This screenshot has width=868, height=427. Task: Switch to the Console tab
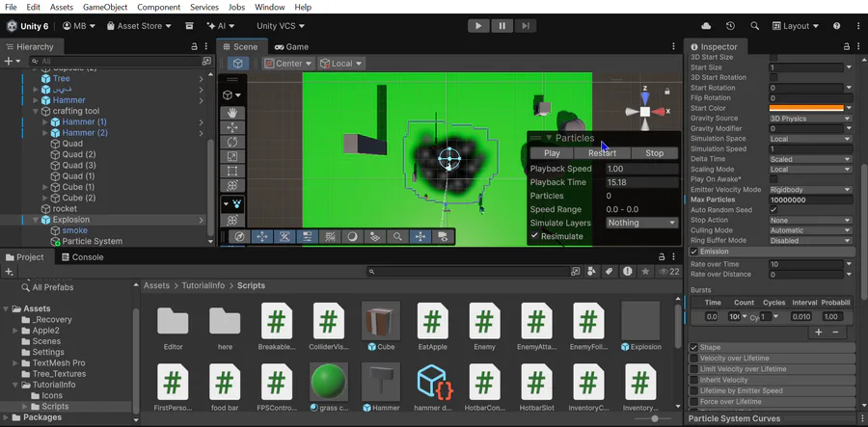click(x=83, y=257)
